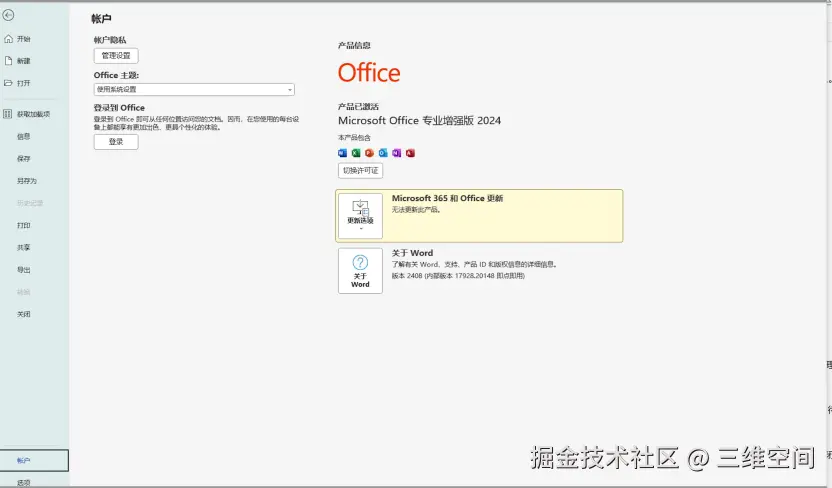Choose 保存 (Save) in the sidebar
Viewport: 832px width, 488px height.
(23, 159)
